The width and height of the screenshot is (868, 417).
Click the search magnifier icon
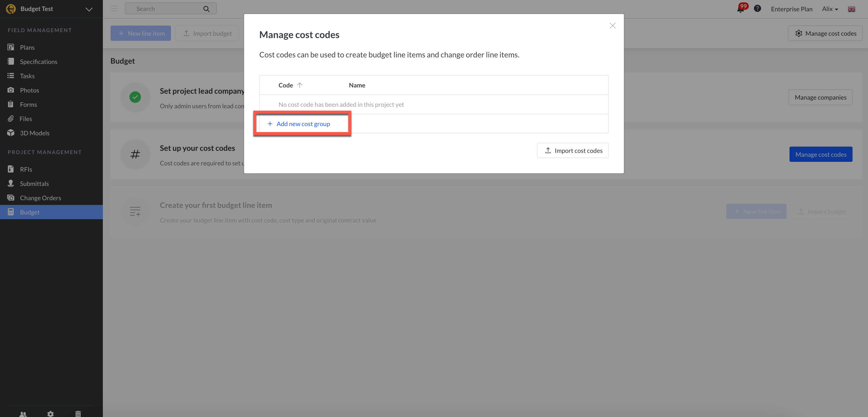click(x=206, y=9)
